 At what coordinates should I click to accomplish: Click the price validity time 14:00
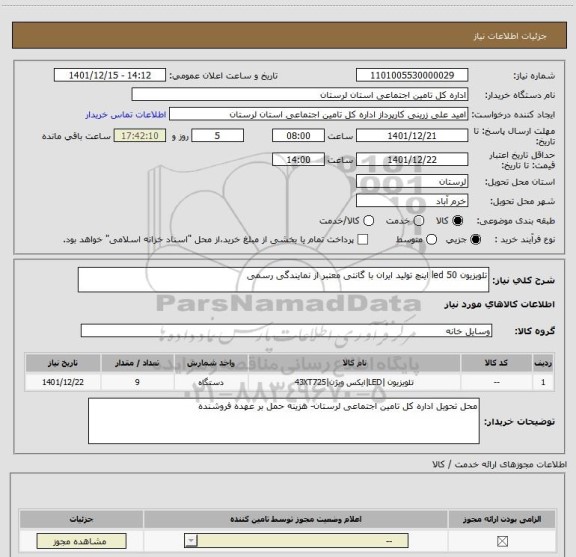pyautogui.click(x=298, y=159)
